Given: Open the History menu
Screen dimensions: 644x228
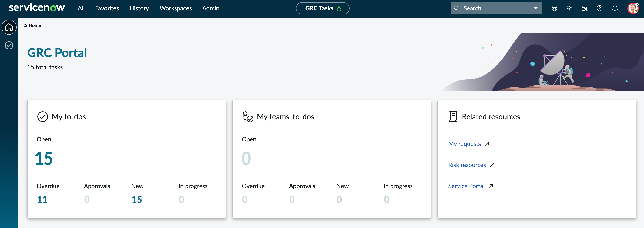Looking at the screenshot, I should [x=139, y=8].
